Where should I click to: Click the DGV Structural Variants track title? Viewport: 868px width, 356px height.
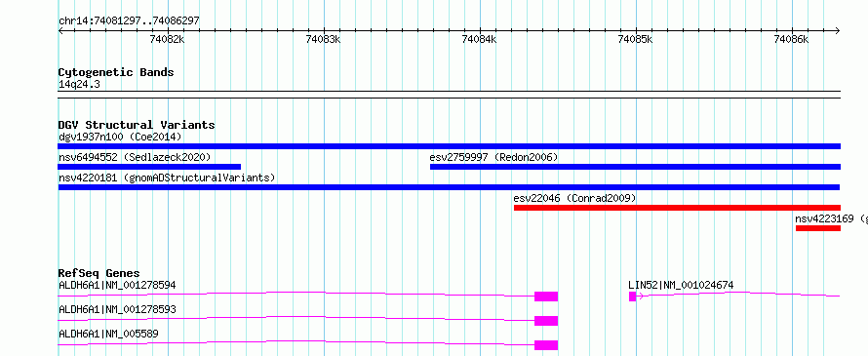point(137,125)
